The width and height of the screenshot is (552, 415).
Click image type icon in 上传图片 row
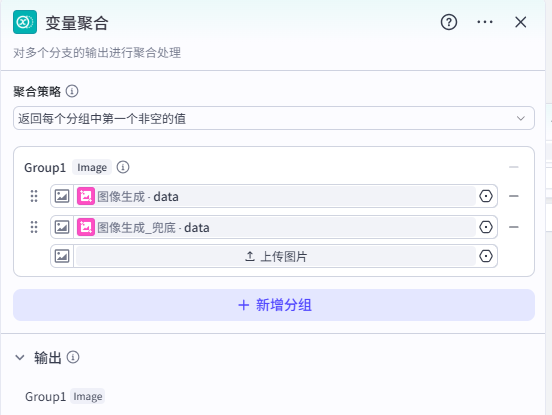(x=62, y=256)
